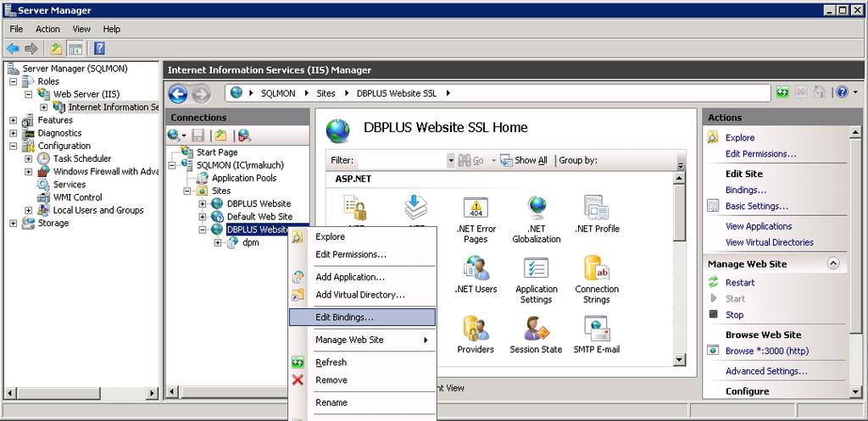Open the File menu
Viewport: 868px width, 421px height.
coord(17,29)
